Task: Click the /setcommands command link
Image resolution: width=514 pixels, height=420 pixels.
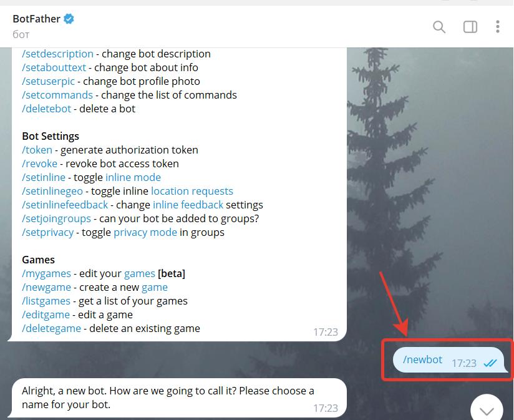Action: pyautogui.click(x=57, y=95)
